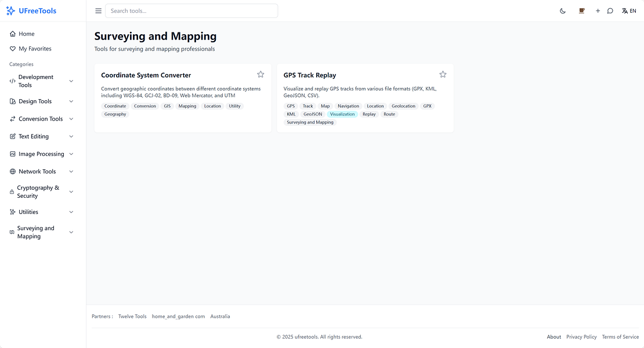The height and width of the screenshot is (348, 644).
Task: Click the highlighted Visualization tag
Action: (x=342, y=114)
